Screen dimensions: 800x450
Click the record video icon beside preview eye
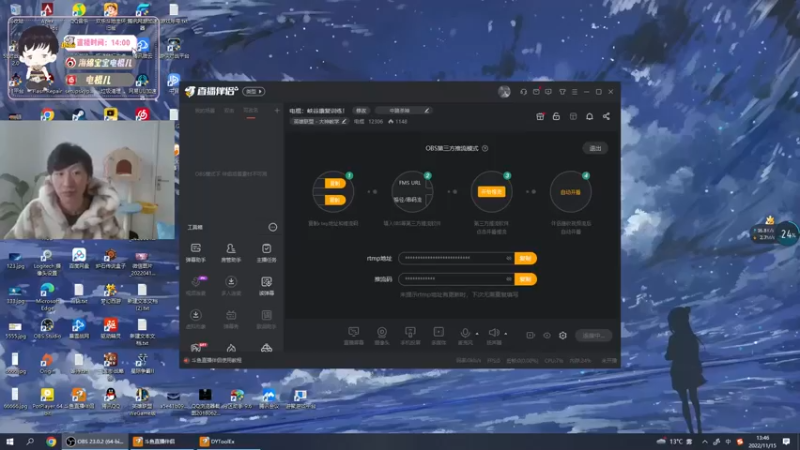[531, 335]
